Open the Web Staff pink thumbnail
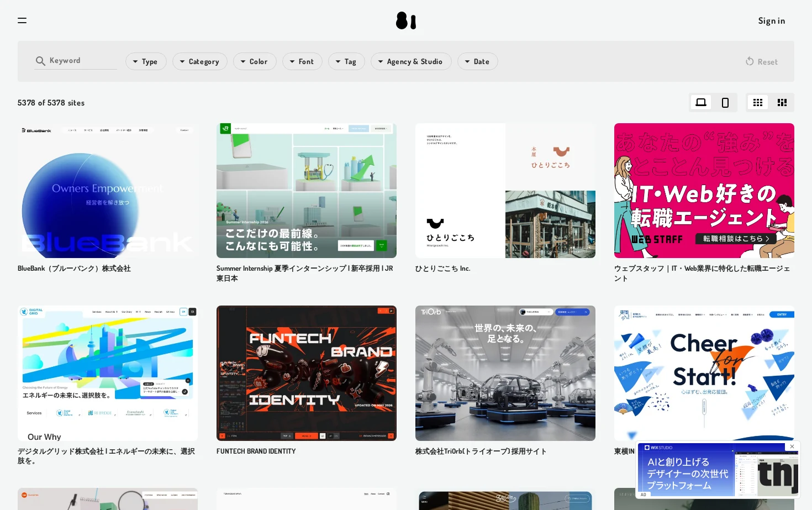812x510 pixels. tap(704, 191)
